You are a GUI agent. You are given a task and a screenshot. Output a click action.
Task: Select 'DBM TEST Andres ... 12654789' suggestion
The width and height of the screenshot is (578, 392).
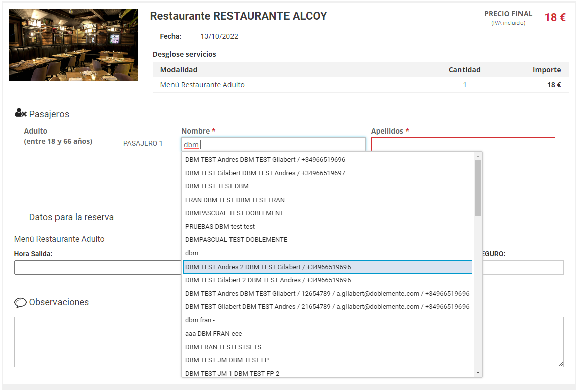pos(328,294)
